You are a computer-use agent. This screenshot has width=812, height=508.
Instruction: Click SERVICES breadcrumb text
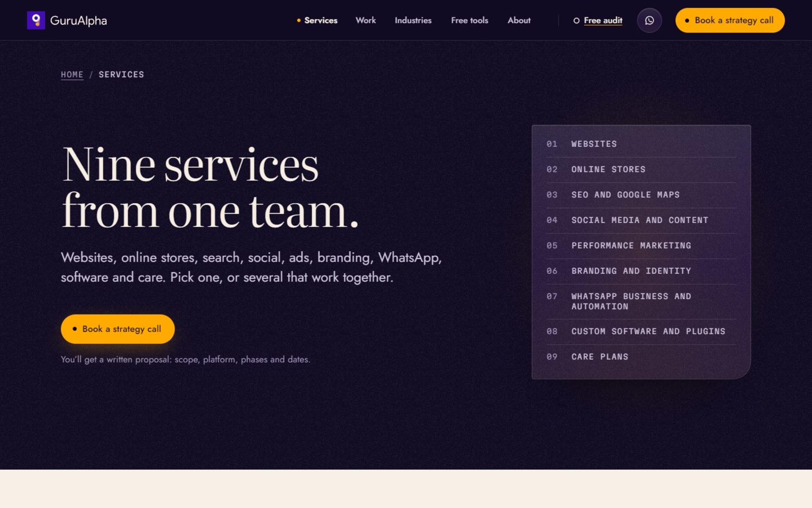click(121, 75)
